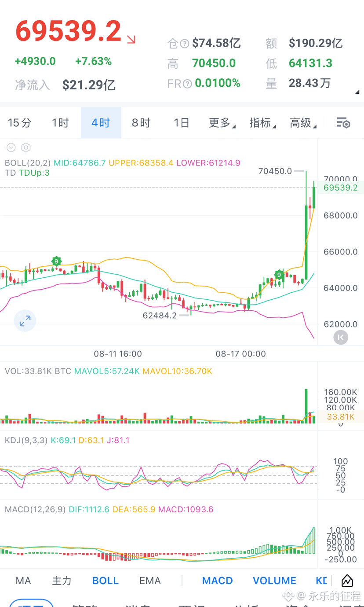Image resolution: width=364 pixels, height=607 pixels.
Task: Select the 15分 timeframe
Action: point(20,123)
